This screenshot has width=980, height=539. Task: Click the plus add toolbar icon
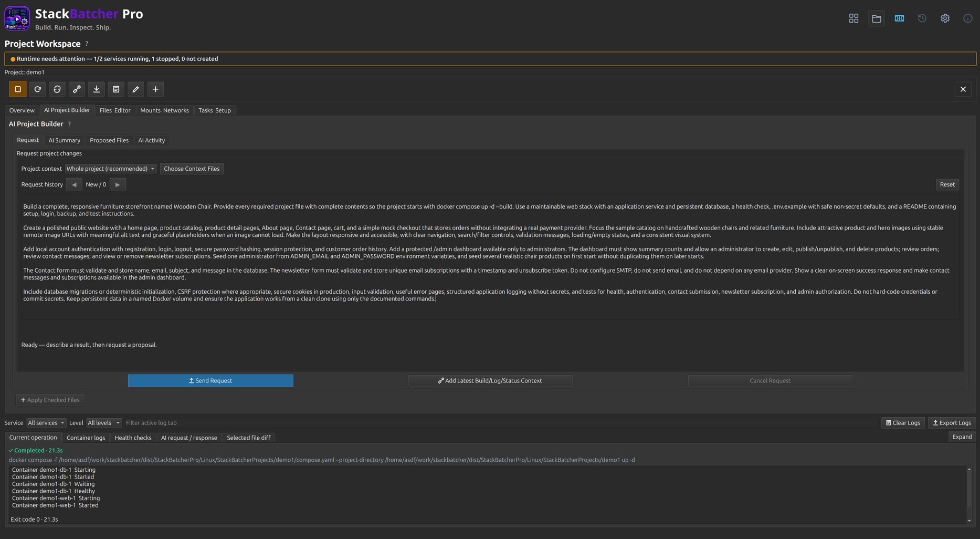[155, 89]
